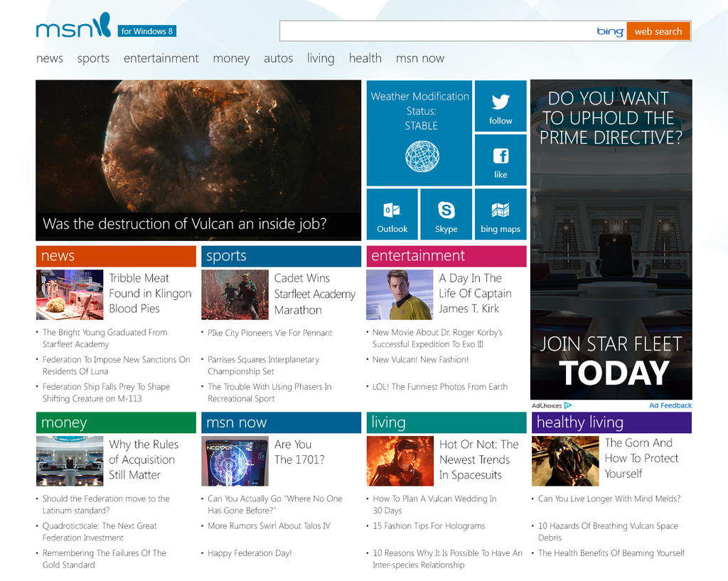The width and height of the screenshot is (728, 581).
Task: Open 'Can You Actually Go Where No One' story
Action: click(x=275, y=504)
